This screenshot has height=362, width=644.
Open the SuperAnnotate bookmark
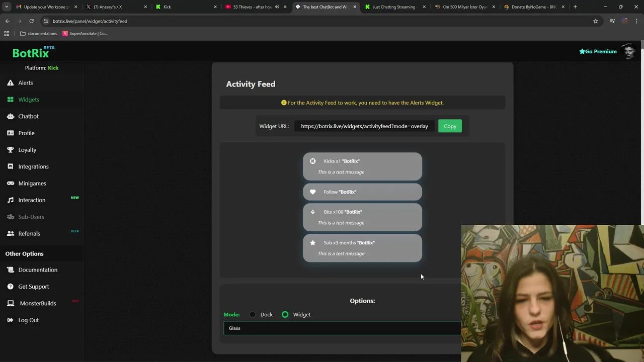pyautogui.click(x=85, y=34)
